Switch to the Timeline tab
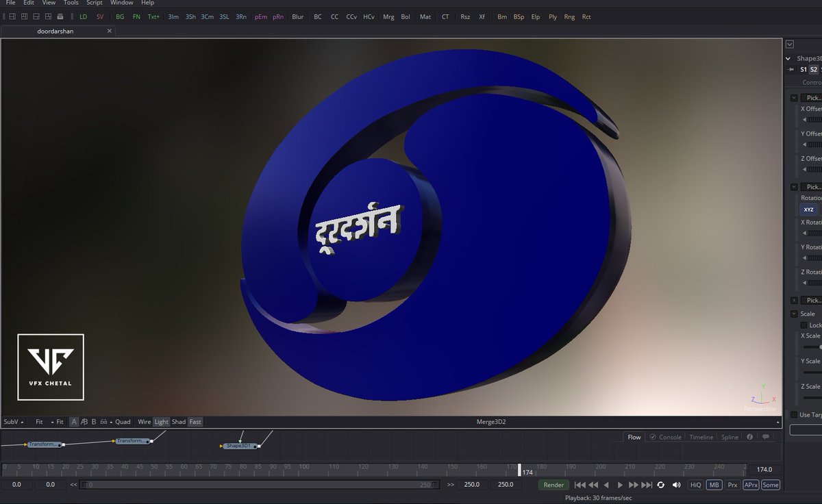Screen dimensions: 822x504 [701, 437]
